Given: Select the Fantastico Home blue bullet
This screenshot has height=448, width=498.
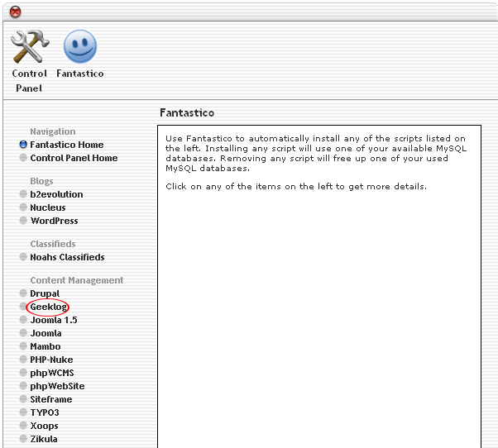Looking at the screenshot, I should tap(23, 145).
